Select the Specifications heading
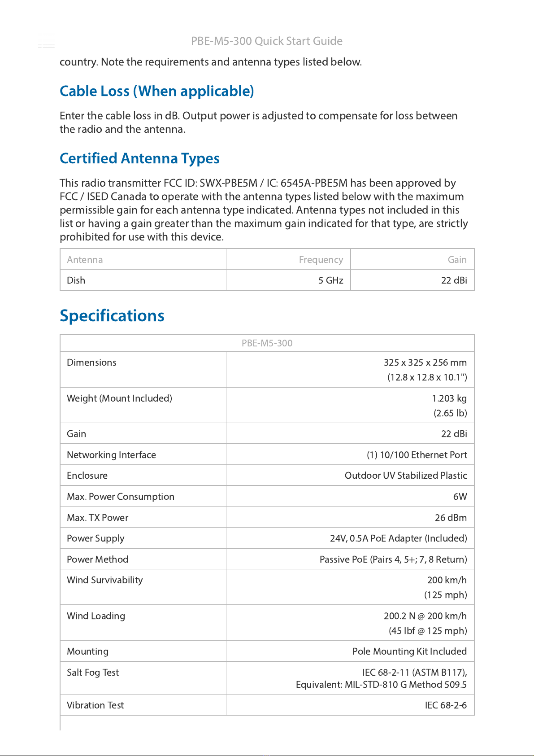The width and height of the screenshot is (534, 756). tap(112, 316)
